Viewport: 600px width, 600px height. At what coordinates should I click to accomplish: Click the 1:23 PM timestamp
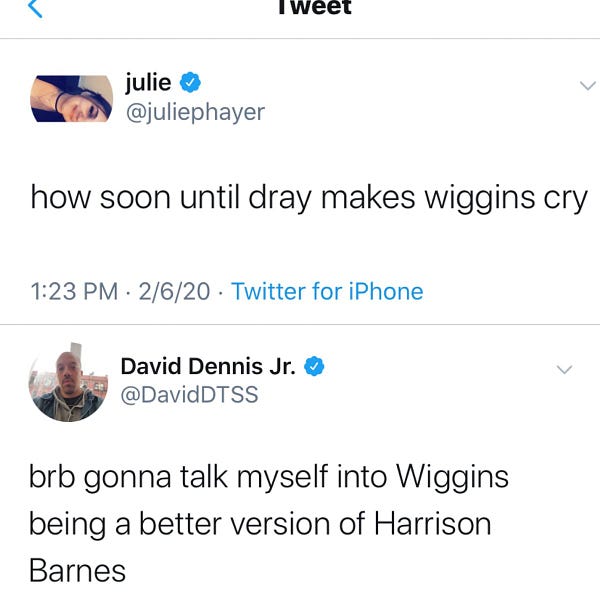coord(74,292)
